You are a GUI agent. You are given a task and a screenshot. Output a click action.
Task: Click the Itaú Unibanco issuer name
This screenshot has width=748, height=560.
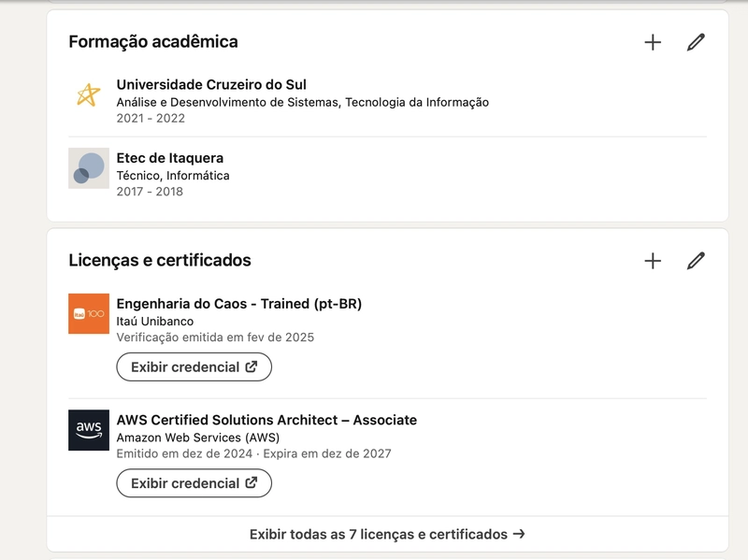[x=155, y=321]
